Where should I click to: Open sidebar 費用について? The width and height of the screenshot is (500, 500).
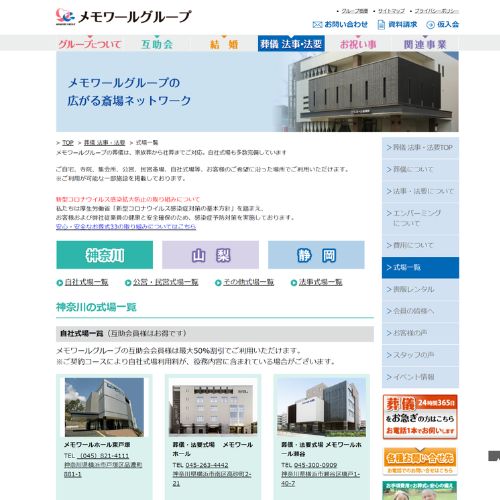point(420,245)
